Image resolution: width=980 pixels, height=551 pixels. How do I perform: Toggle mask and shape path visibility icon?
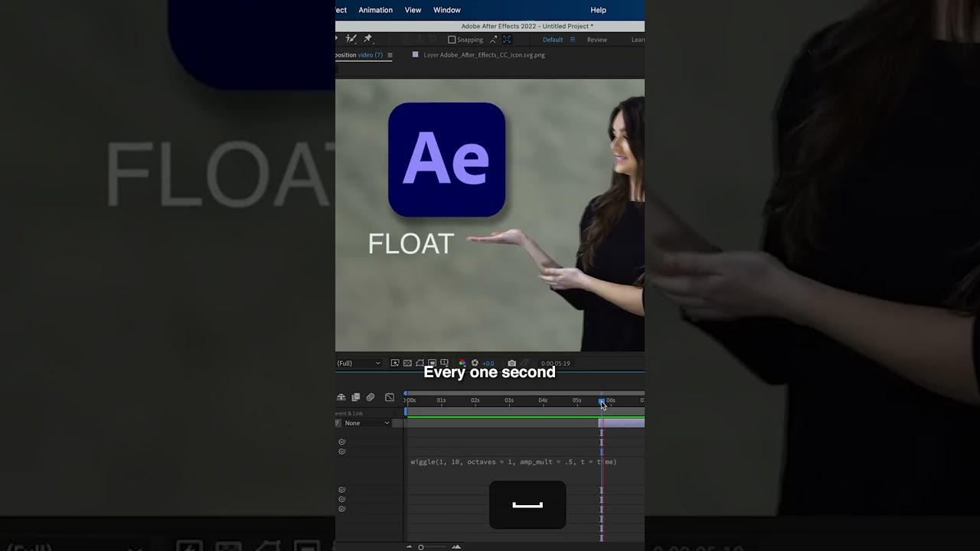pos(420,363)
